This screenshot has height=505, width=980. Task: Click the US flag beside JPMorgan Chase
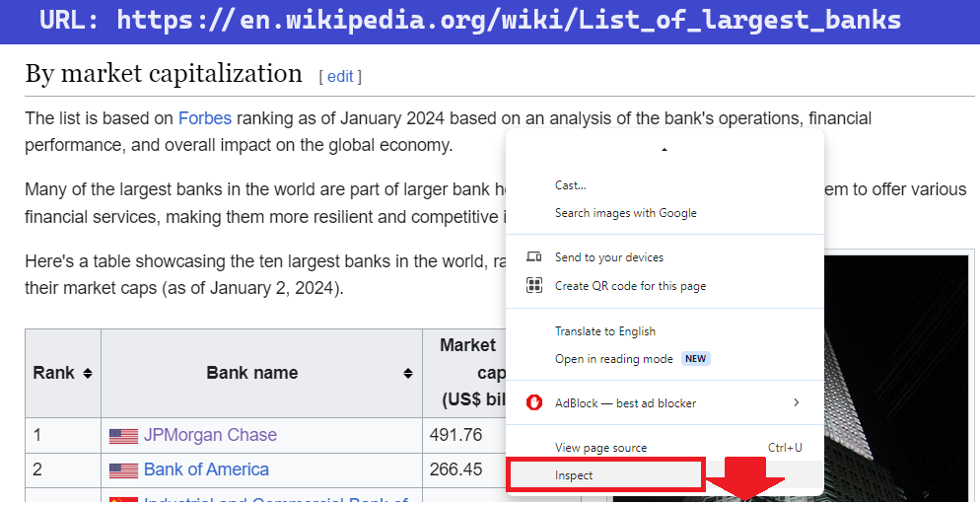pos(124,436)
